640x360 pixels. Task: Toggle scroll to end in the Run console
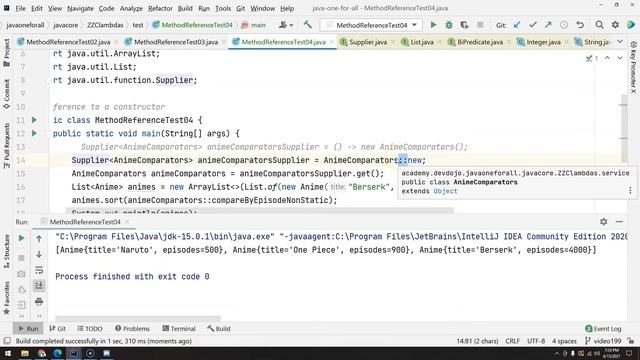[39, 286]
